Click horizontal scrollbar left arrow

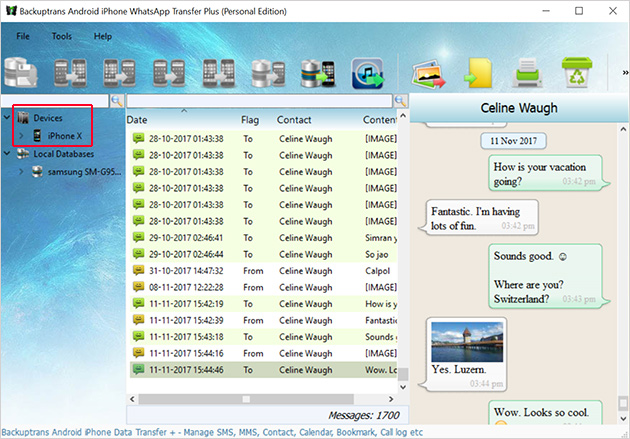click(132, 399)
